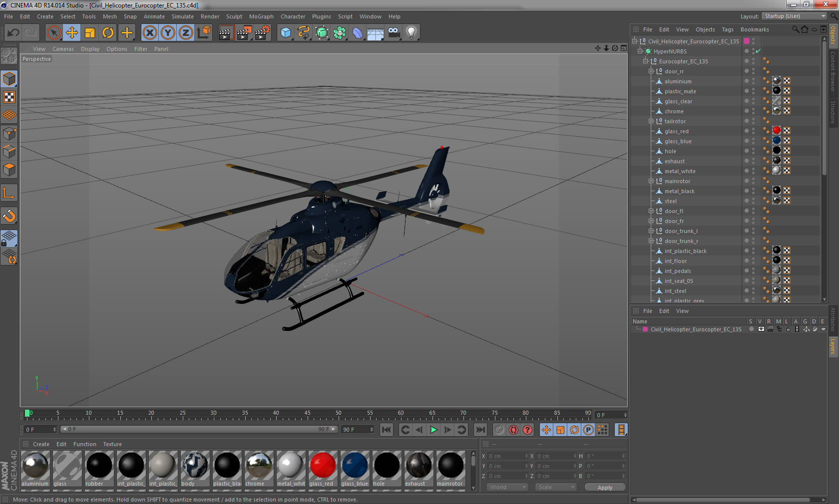Open the Array modeling objects icon
Screen dimensions: 839x504
point(340,33)
